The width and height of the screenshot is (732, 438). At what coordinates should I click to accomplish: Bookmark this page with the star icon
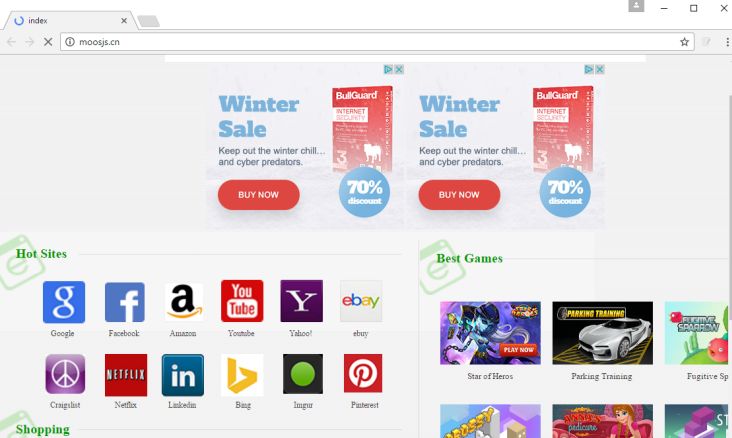684,42
